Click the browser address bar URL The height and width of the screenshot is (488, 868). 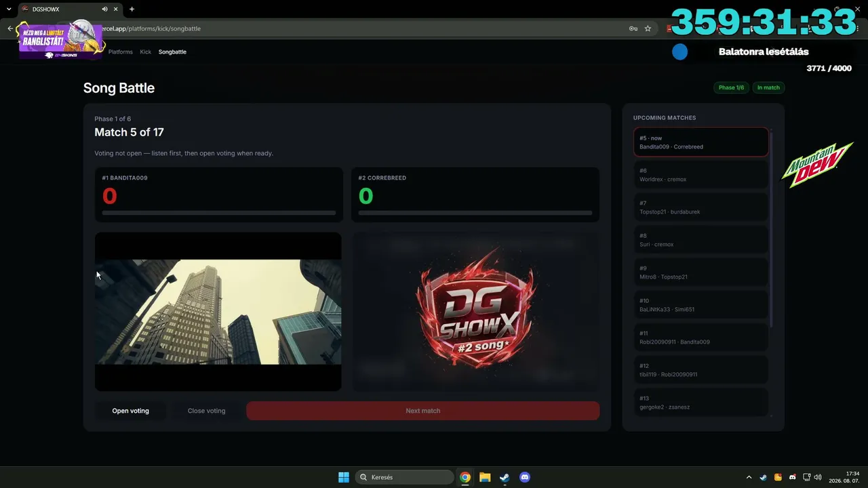tap(150, 28)
